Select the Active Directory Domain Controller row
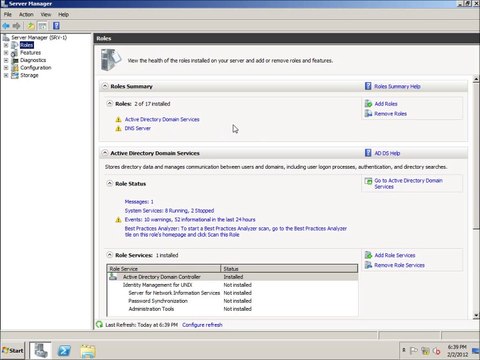Image resolution: width=480 pixels, height=360 pixels. click(x=232, y=277)
